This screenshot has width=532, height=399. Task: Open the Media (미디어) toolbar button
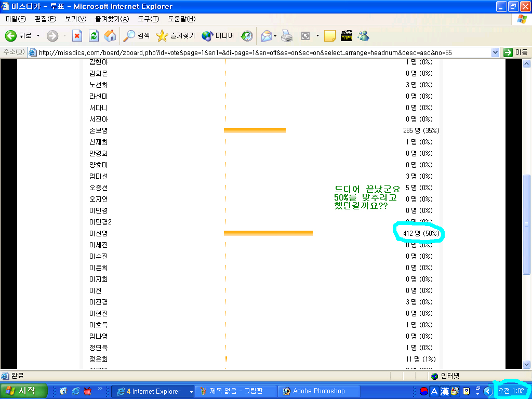click(x=218, y=36)
